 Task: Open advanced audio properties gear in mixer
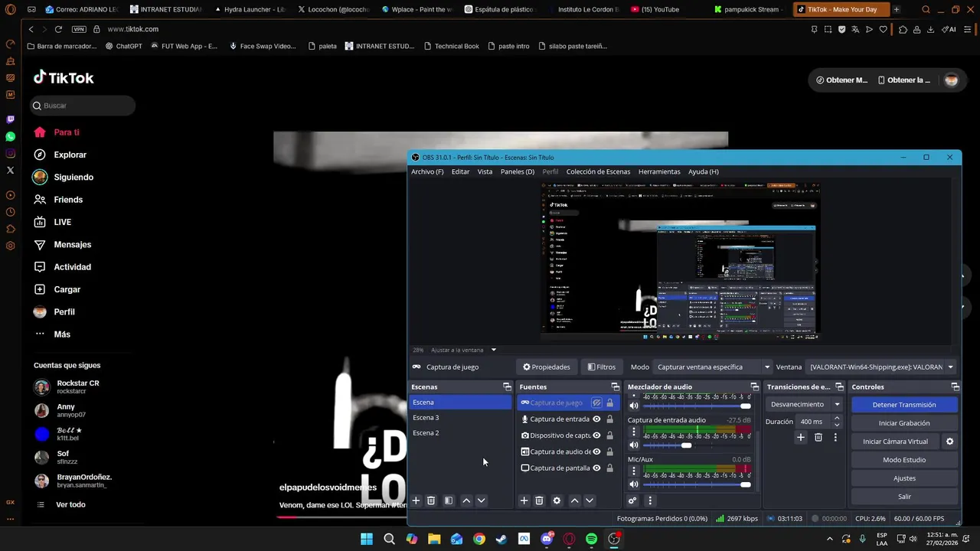(632, 500)
